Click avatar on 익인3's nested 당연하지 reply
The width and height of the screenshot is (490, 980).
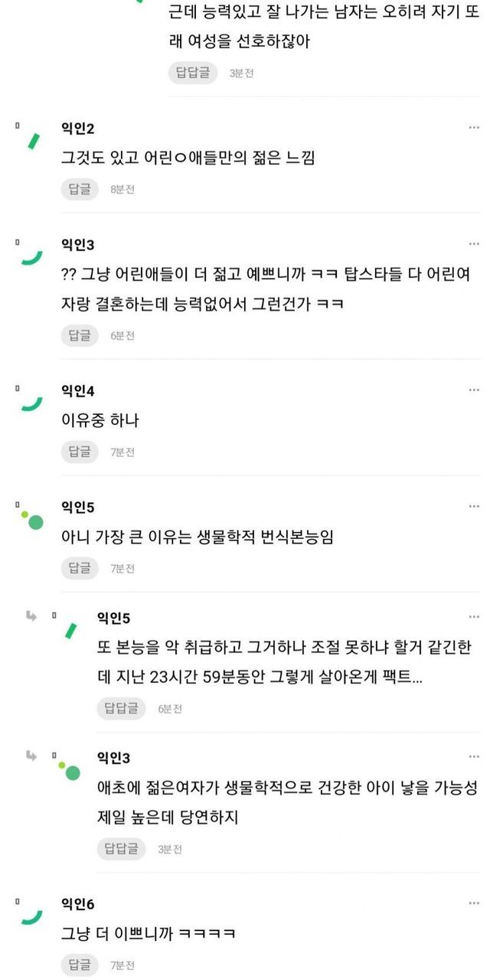[x=70, y=769]
